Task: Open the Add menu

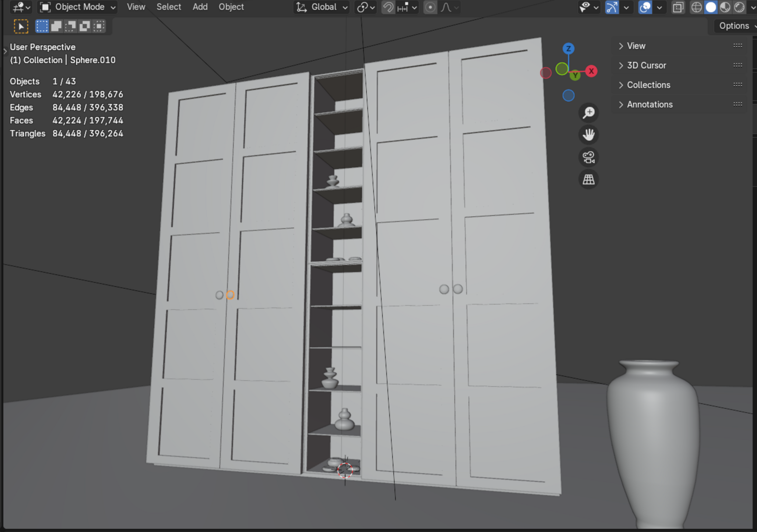Action: [x=200, y=7]
